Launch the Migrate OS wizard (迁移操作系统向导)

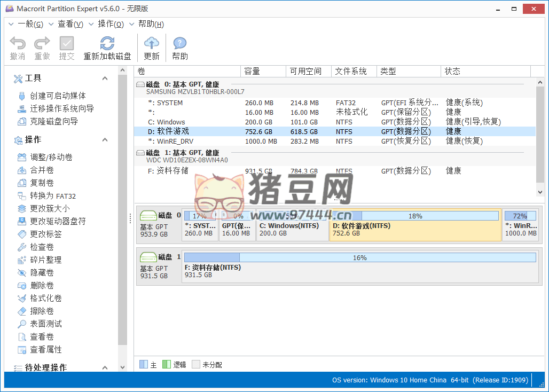coord(62,109)
